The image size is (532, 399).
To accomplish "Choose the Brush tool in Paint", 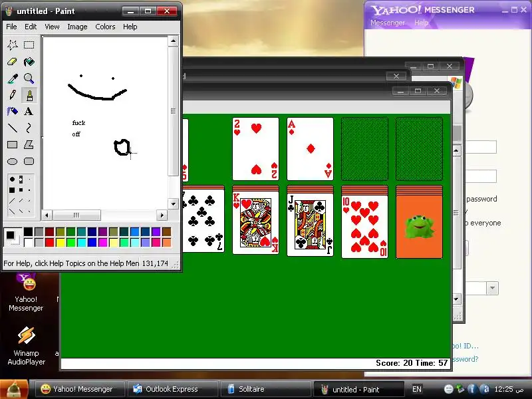I will point(29,95).
